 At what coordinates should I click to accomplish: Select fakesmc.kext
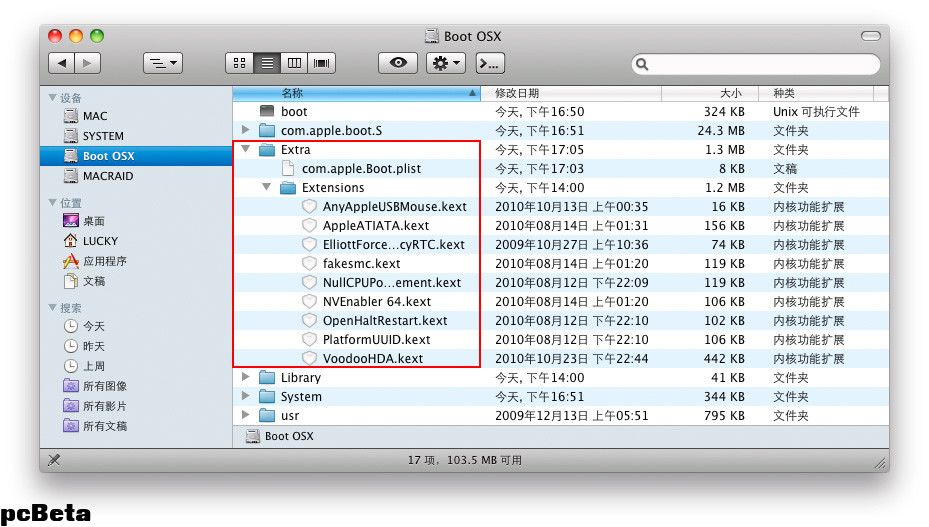pyautogui.click(x=560, y=263)
